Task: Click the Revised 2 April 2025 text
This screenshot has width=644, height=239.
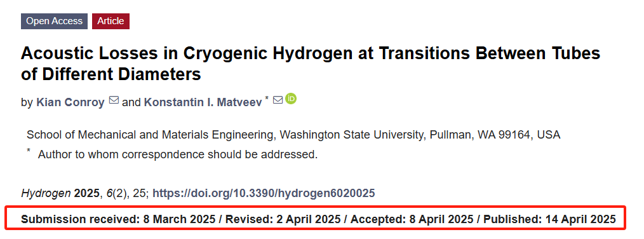Action: tap(283, 219)
